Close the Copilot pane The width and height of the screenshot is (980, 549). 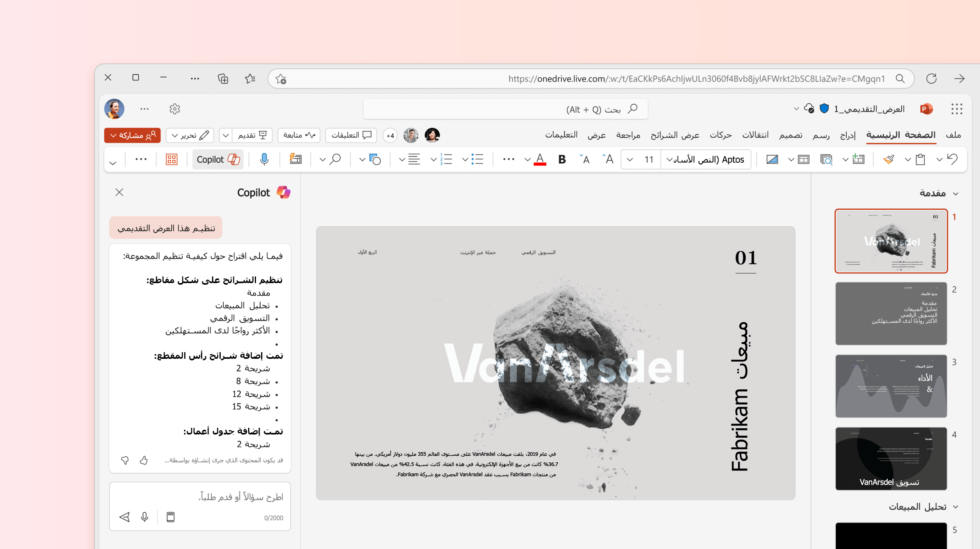coord(119,193)
